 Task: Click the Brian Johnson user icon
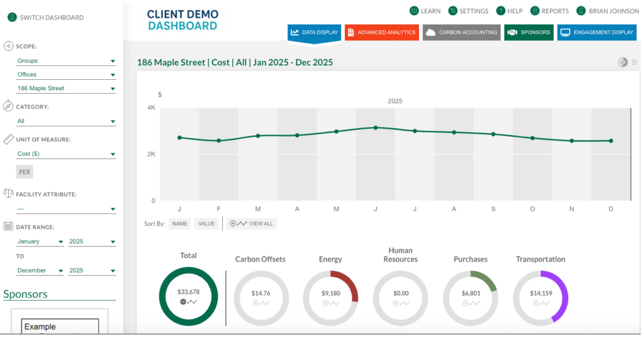(582, 11)
